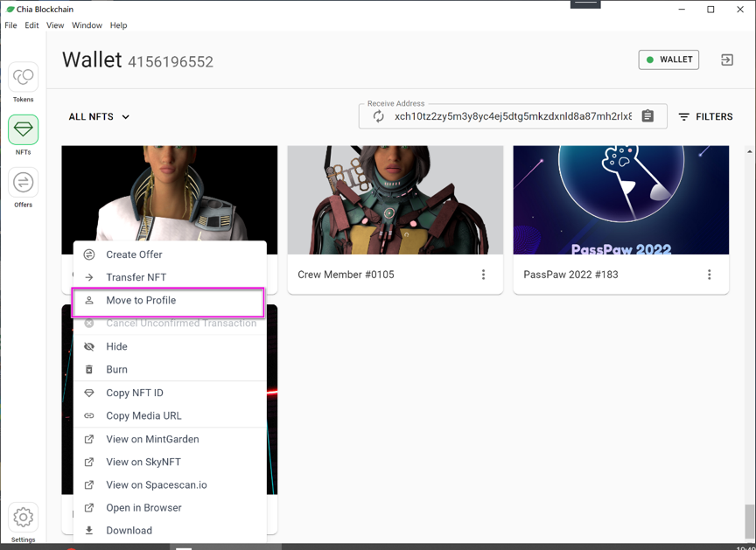Open the Edit menu
Image resolution: width=756 pixels, height=550 pixels.
(x=31, y=25)
